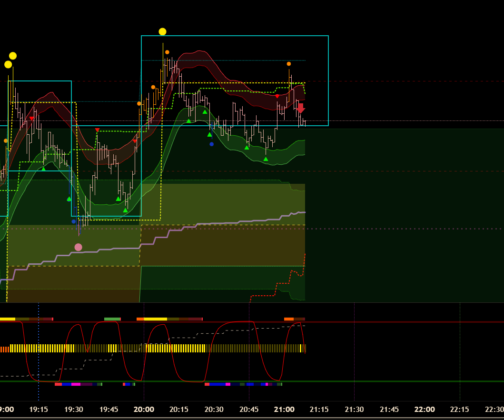This screenshot has width=504, height=420.
Task: Select the red down triangle just before 21:00
Action: (x=277, y=96)
